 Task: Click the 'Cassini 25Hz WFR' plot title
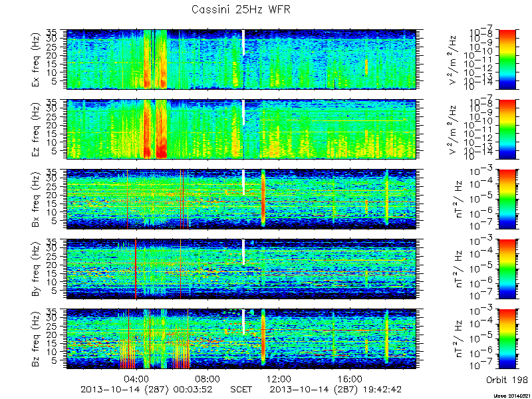pyautogui.click(x=241, y=9)
